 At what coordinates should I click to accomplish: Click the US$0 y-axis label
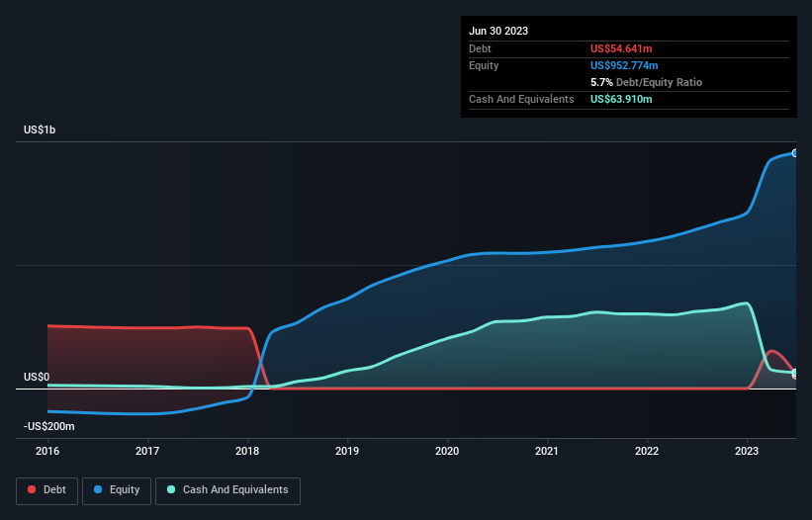(x=37, y=378)
